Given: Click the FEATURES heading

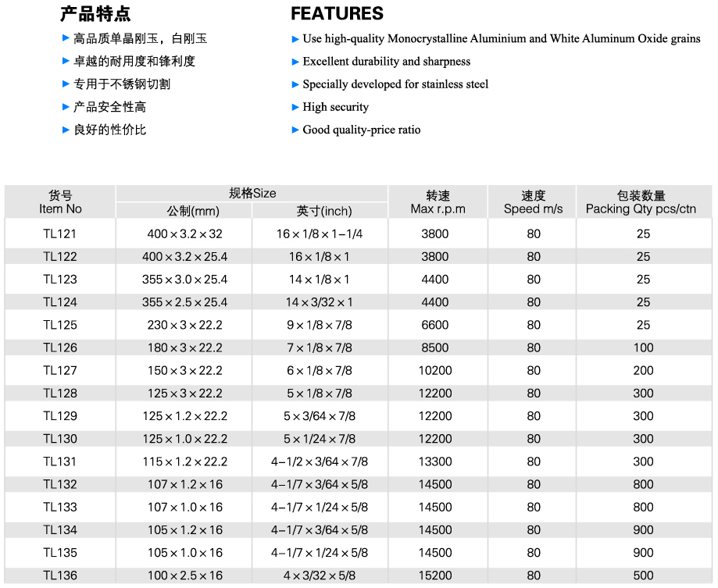Looking at the screenshot, I should pos(337,13).
